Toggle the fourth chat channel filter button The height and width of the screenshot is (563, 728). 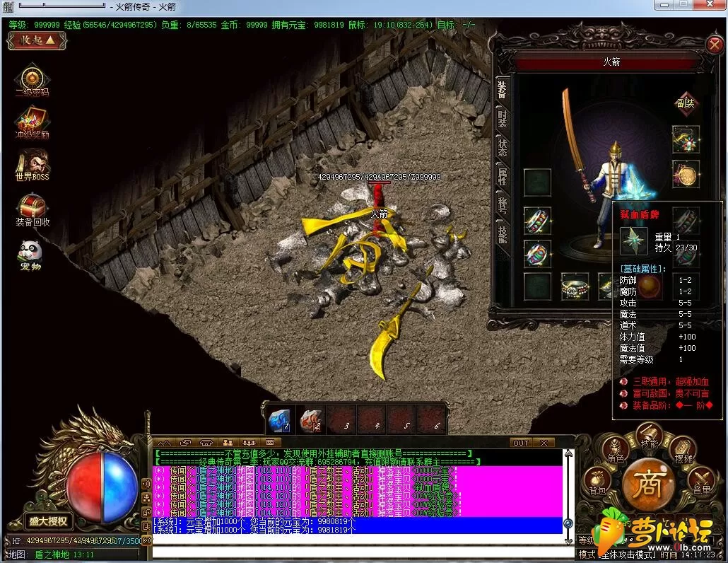(147, 526)
